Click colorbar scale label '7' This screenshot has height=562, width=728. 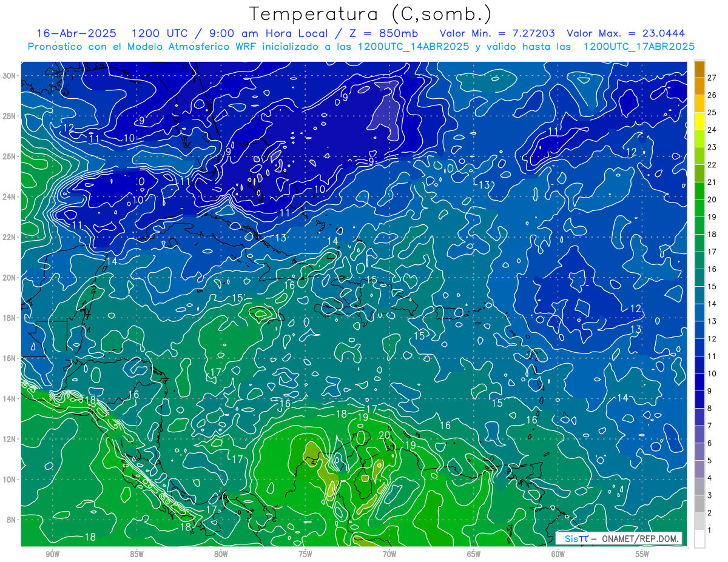point(710,426)
